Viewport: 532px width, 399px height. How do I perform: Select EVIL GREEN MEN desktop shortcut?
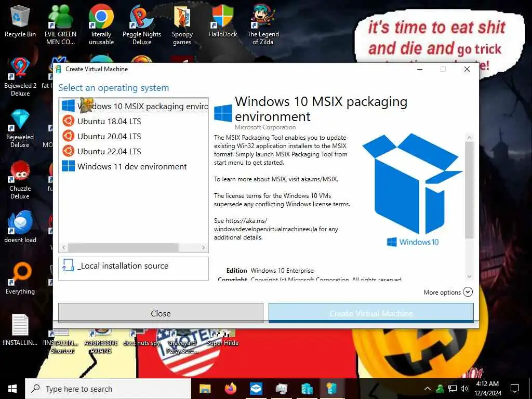pyautogui.click(x=60, y=25)
